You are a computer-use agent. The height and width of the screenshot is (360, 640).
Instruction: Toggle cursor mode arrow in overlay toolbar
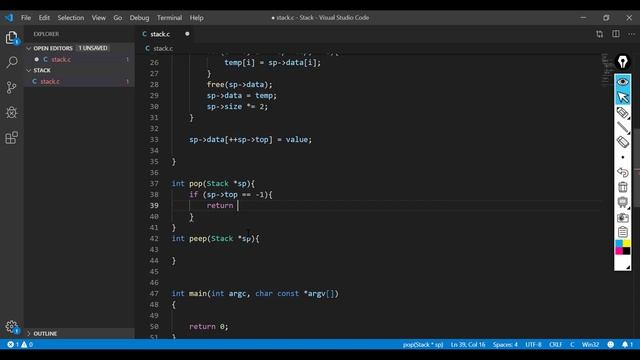622,97
